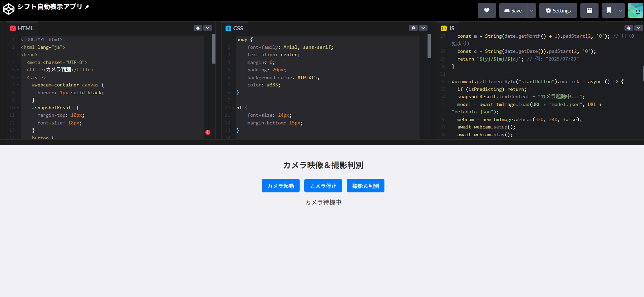Click the red HTML error indicator

click(x=208, y=132)
